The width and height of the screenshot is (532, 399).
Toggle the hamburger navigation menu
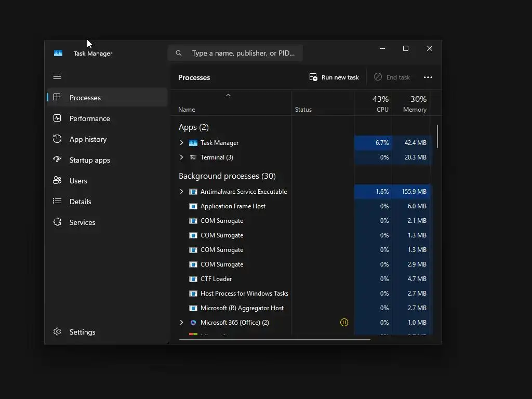tap(57, 77)
